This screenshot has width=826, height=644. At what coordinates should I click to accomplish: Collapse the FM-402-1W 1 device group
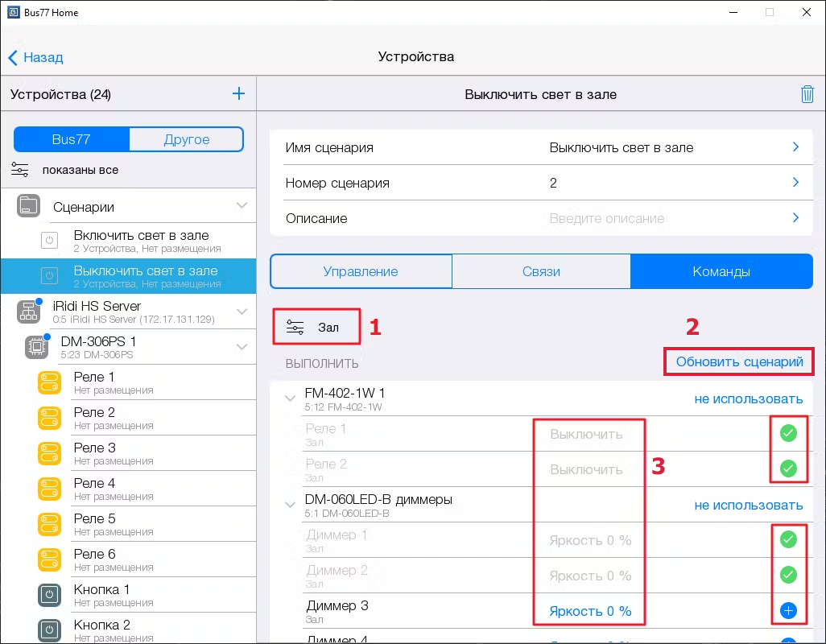[x=290, y=398]
